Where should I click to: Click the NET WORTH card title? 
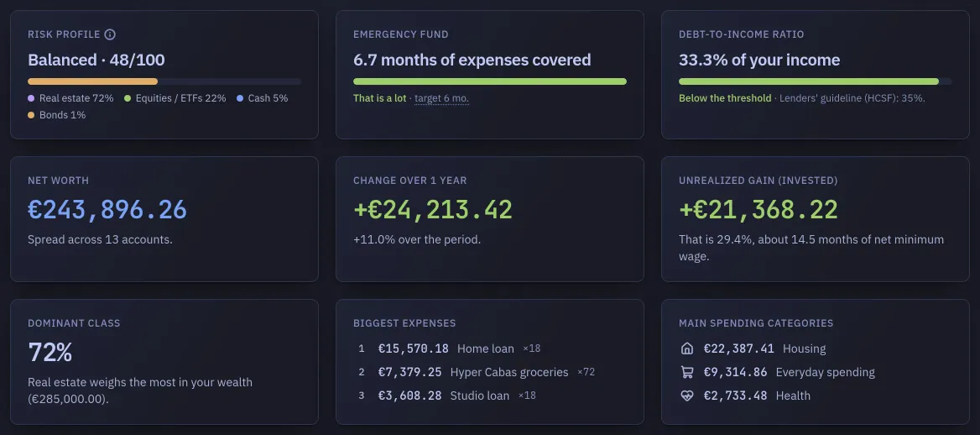[x=58, y=181]
